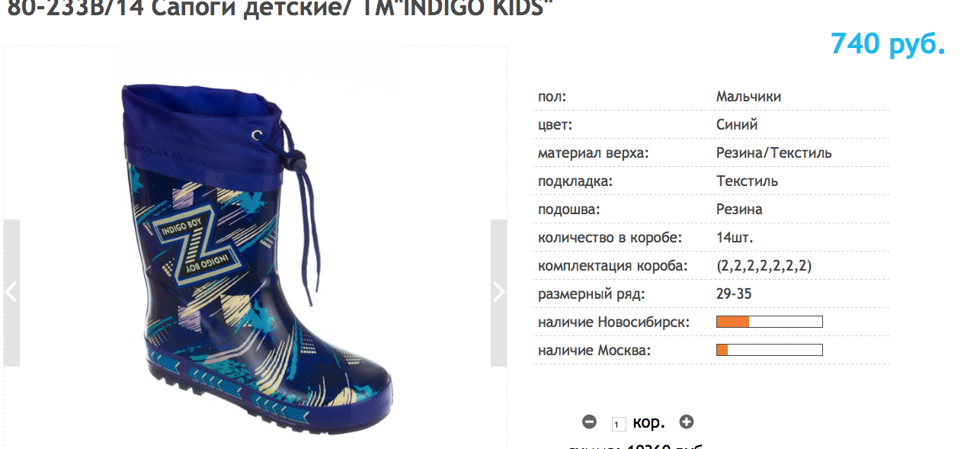This screenshot has height=449, width=980.
Task: Click the 'подкладка' Текстиль value
Action: point(748,181)
